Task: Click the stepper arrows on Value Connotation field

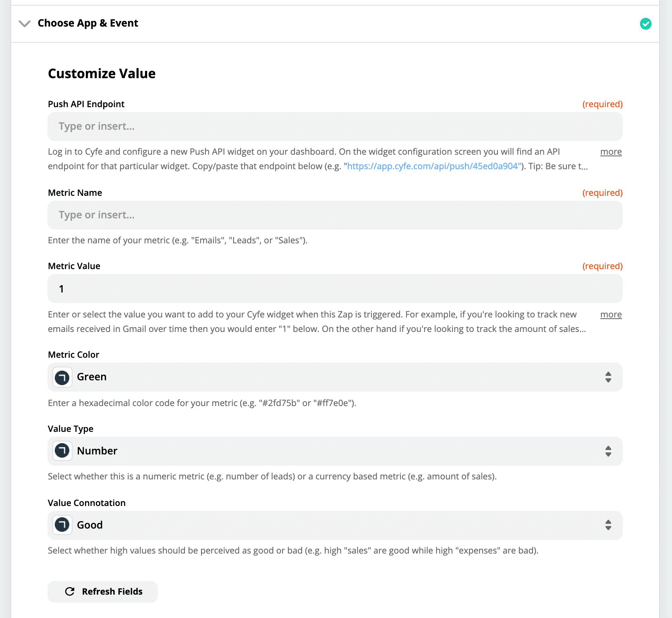Action: pyautogui.click(x=608, y=525)
